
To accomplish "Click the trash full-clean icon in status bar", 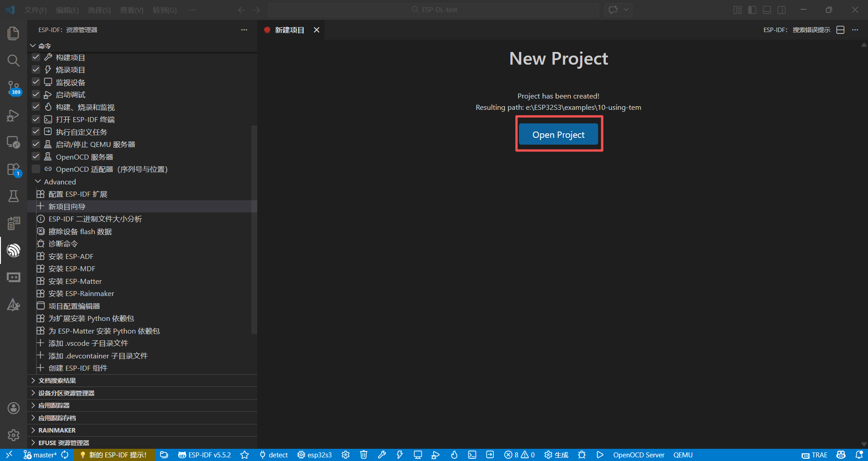I will click(363, 455).
